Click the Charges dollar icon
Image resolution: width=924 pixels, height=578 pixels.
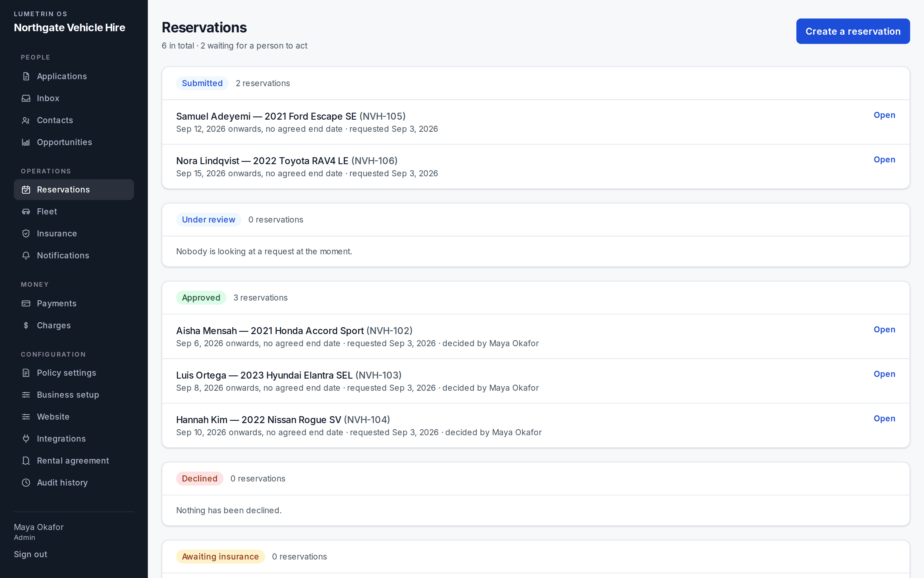pyautogui.click(x=26, y=325)
